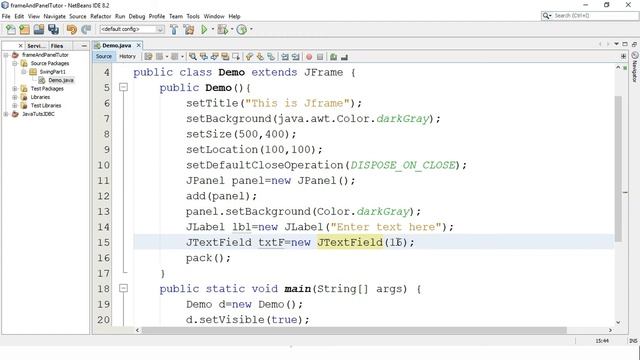The width and height of the screenshot is (640, 360).
Task: Click the Search (Ctrl+I) field
Action: [589, 16]
